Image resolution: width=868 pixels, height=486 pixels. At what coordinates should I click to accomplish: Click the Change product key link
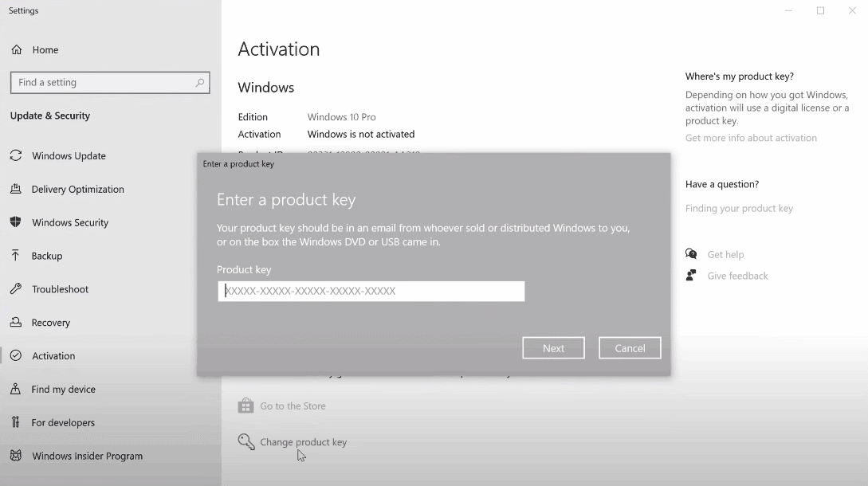click(304, 441)
